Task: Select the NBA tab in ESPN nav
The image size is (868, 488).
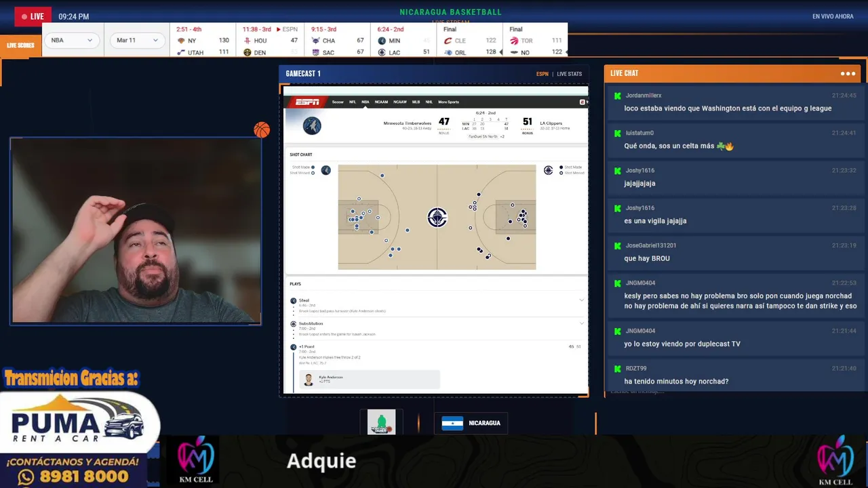Action: pos(366,102)
